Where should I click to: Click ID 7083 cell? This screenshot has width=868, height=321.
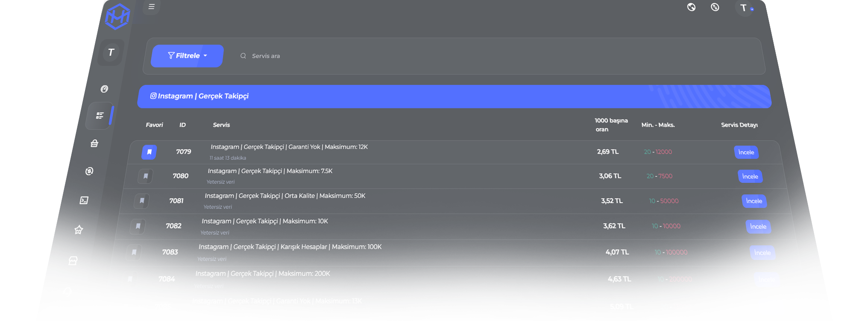[x=170, y=252]
